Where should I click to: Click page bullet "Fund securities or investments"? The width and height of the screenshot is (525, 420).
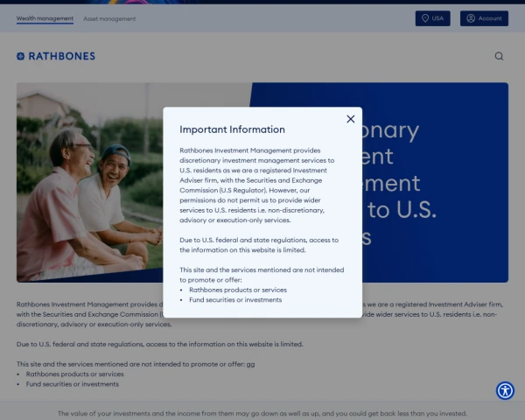(73, 384)
